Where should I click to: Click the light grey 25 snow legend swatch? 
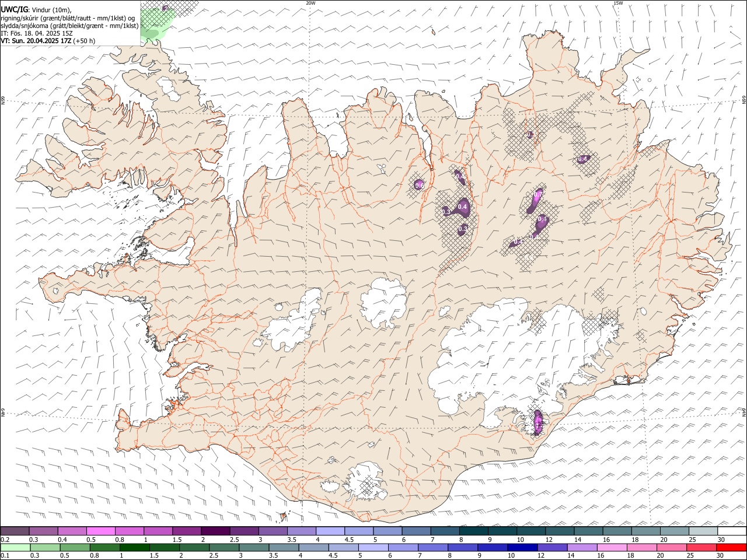[x=703, y=531]
